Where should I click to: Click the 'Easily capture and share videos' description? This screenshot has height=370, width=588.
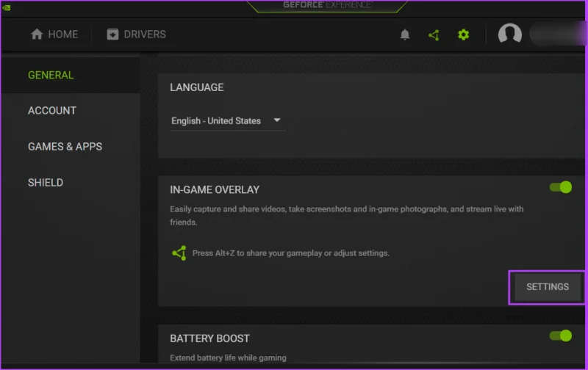pyautogui.click(x=346, y=215)
